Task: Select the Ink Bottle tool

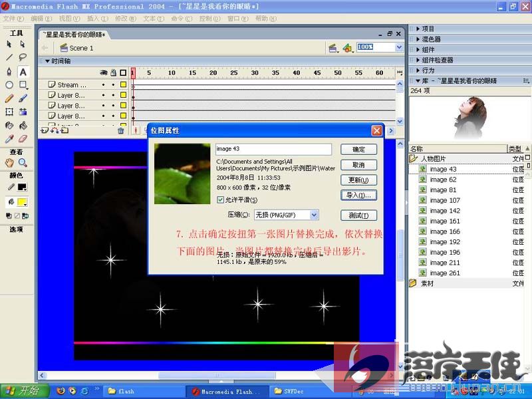Action: point(9,126)
